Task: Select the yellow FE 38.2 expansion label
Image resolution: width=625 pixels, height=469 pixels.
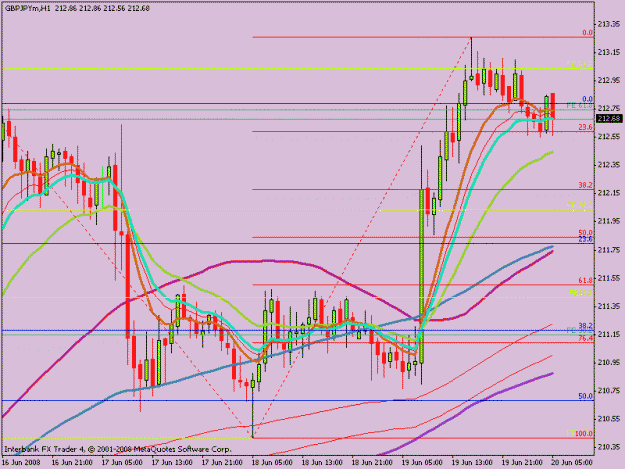Action: click(x=580, y=206)
